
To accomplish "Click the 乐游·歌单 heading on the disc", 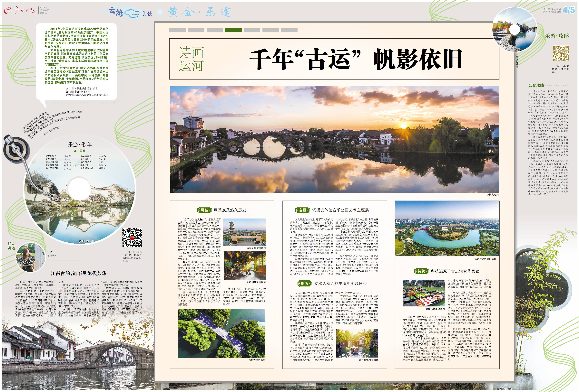I will tap(80, 144).
